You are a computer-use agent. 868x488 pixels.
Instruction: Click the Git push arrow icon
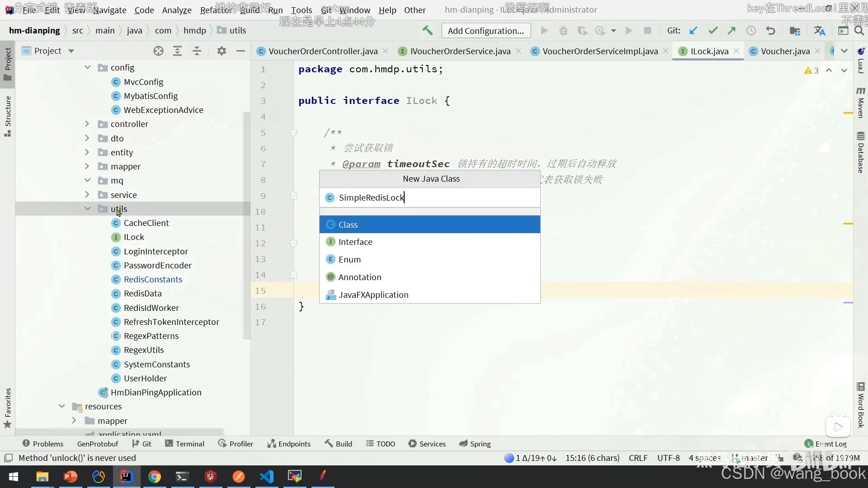point(731,30)
